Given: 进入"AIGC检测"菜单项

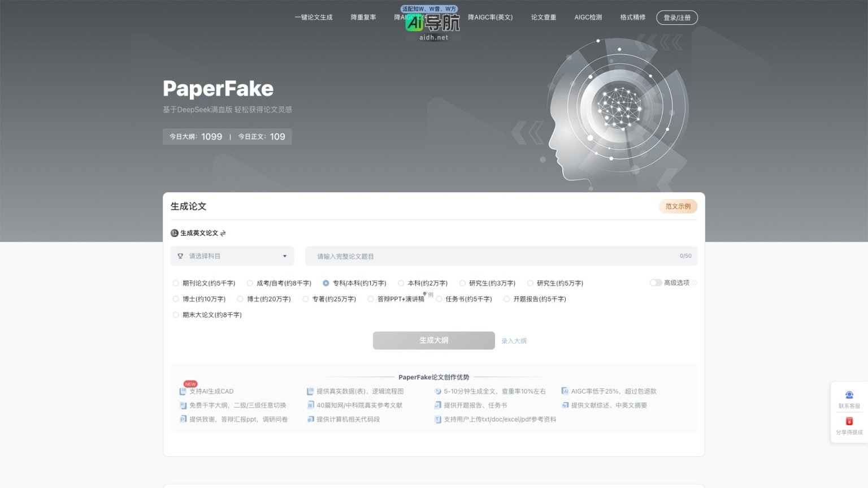Looking at the screenshot, I should click(588, 18).
